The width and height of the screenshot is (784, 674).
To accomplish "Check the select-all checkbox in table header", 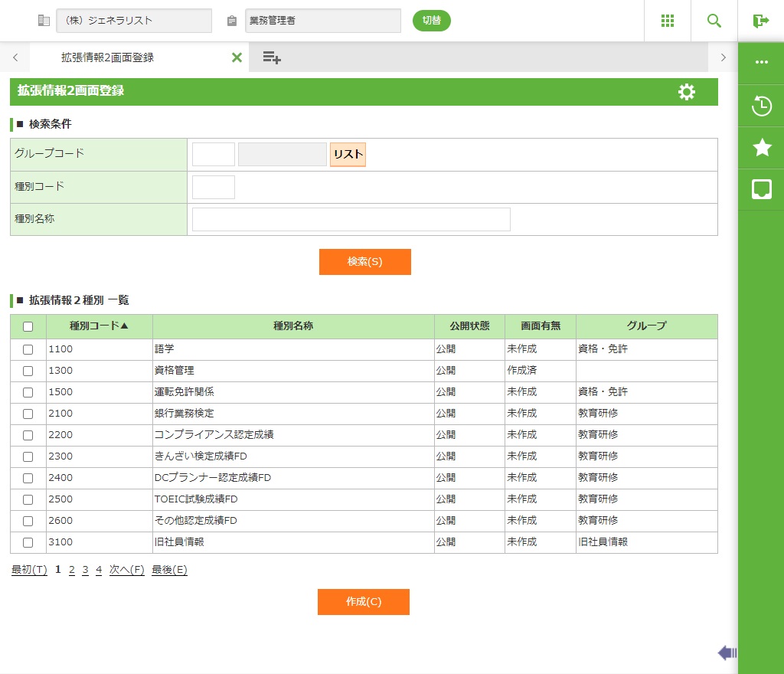I will (28, 326).
